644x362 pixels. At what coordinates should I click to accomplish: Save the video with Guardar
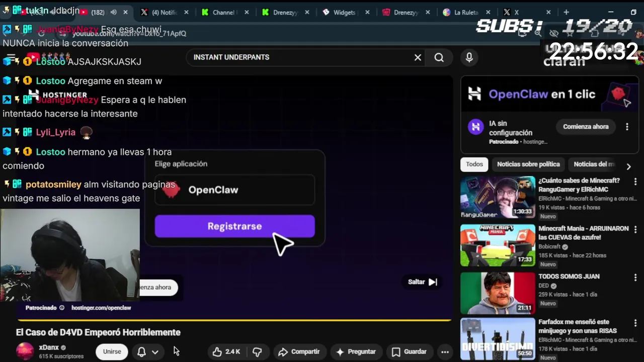pos(409,351)
